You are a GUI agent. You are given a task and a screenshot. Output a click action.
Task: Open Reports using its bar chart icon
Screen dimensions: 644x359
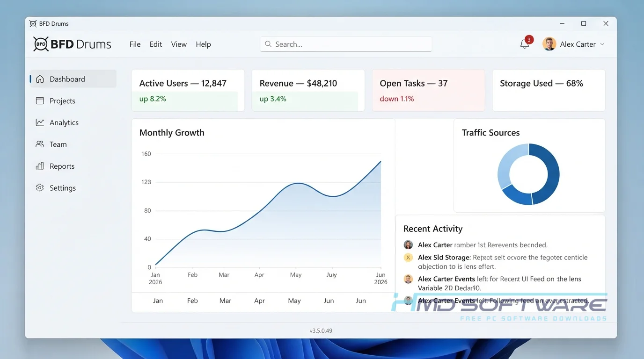tap(40, 166)
